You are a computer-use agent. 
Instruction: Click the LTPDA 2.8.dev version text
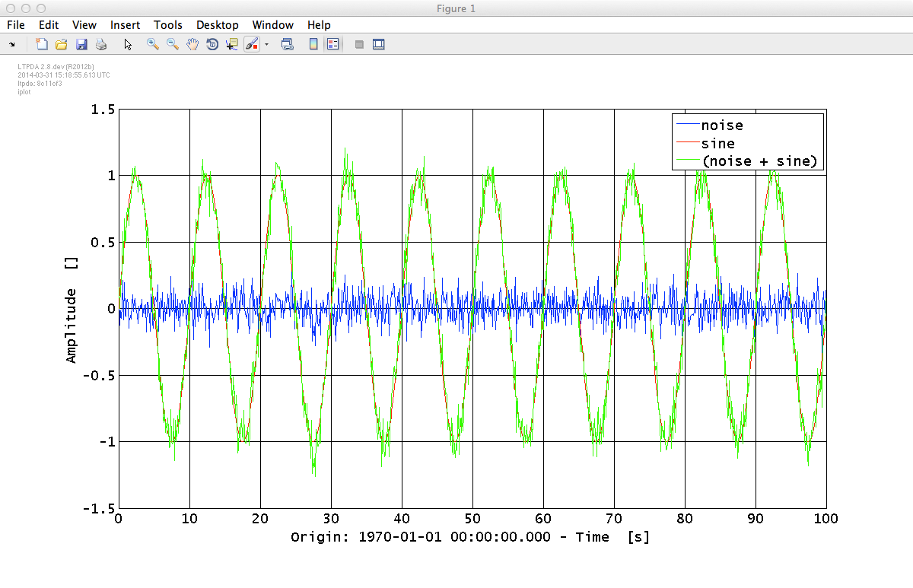pyautogui.click(x=56, y=67)
